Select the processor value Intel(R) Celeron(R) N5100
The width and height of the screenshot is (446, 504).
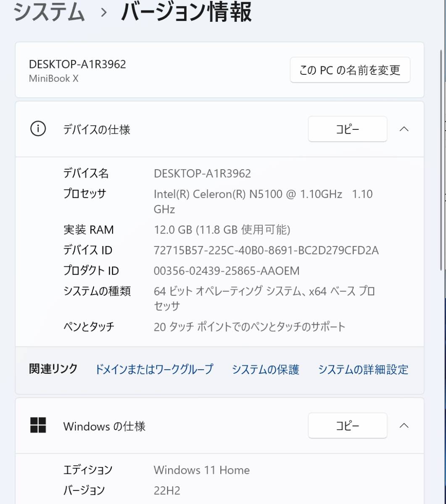(263, 202)
